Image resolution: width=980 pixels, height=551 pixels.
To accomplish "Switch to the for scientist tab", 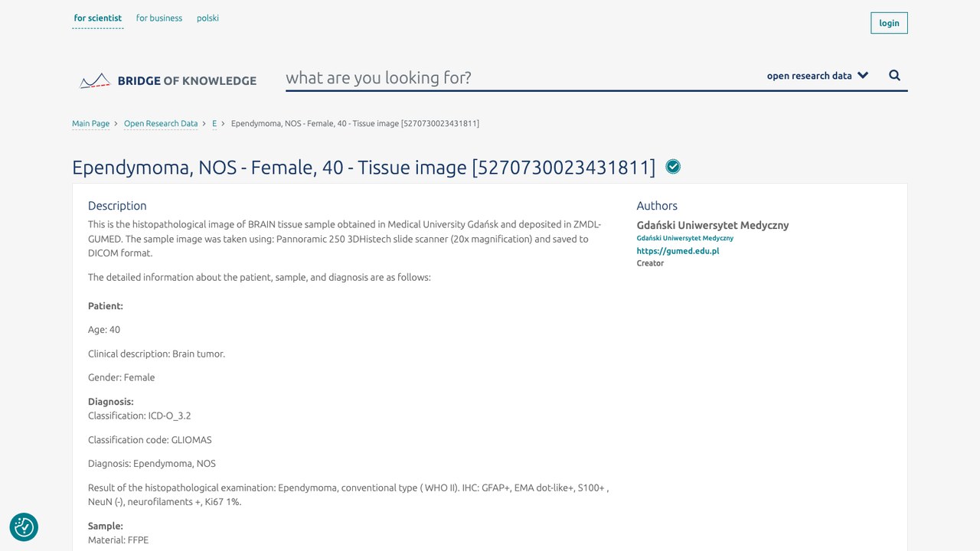I will click(98, 18).
